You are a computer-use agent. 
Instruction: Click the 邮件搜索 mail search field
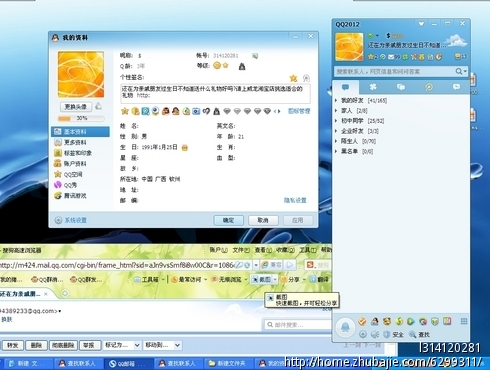tap(298, 325)
